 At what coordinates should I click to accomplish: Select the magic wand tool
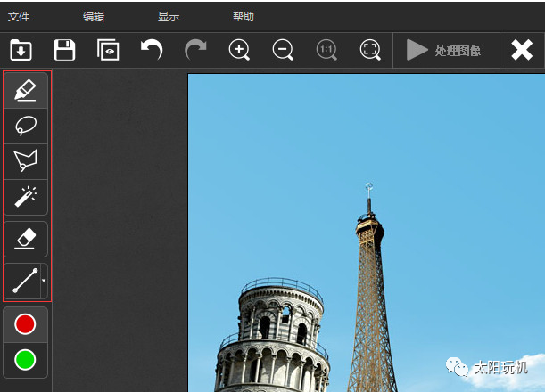click(x=26, y=197)
